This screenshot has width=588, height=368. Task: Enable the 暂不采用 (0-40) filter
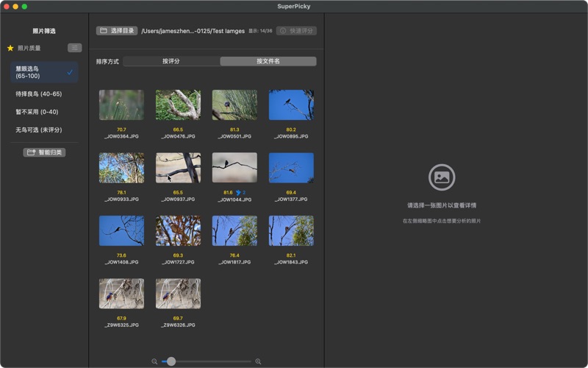[37, 112]
